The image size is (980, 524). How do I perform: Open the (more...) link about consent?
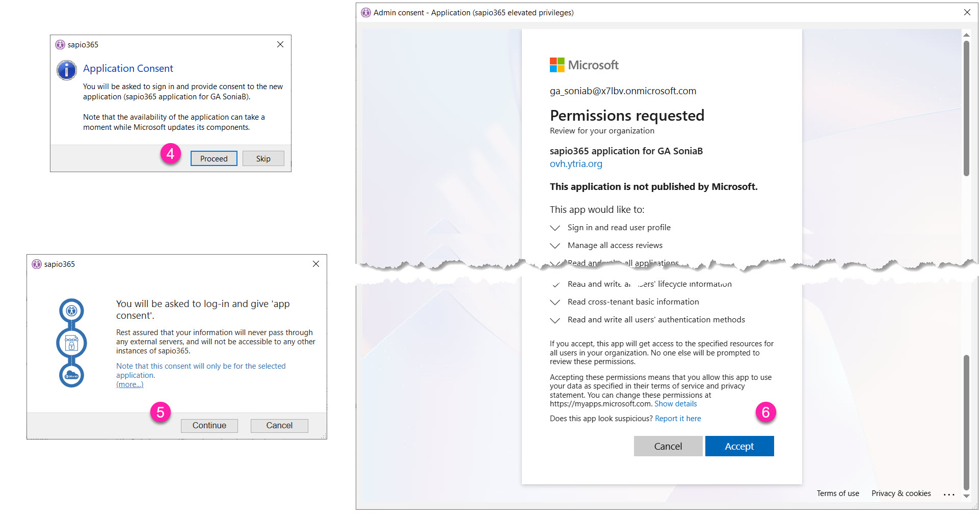tap(129, 385)
